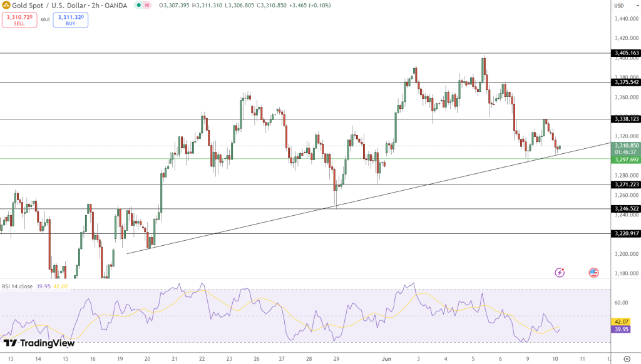Click the TradingView logo
The height and width of the screenshot is (364, 641).
[x=39, y=343]
